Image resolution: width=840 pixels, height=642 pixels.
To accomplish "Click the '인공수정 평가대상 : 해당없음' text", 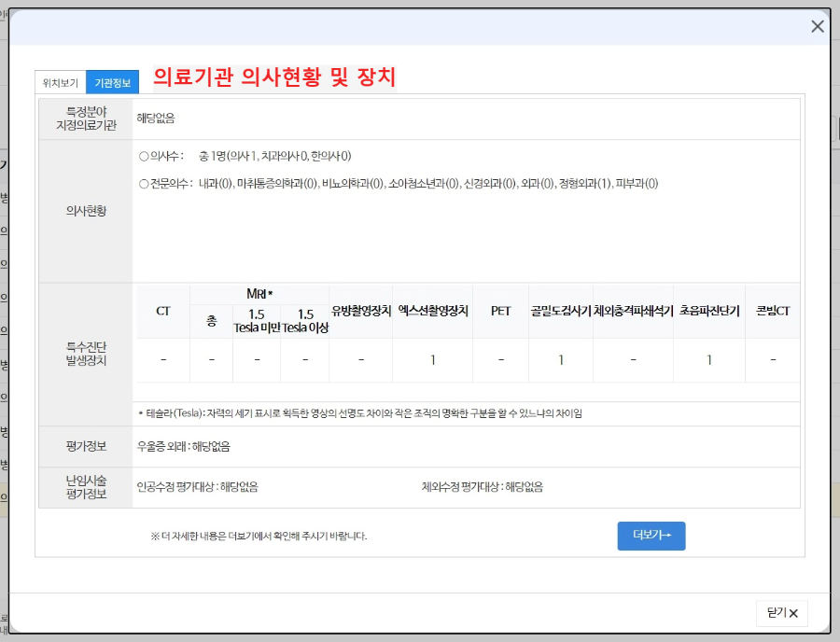I will (198, 487).
